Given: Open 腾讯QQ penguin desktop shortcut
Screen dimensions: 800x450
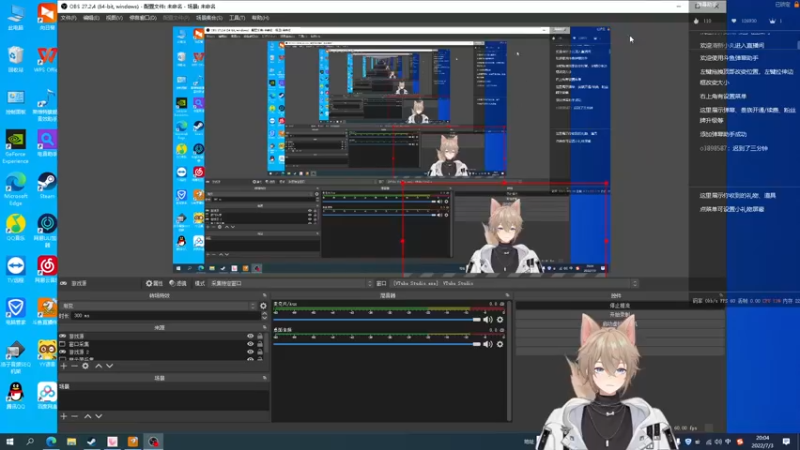Looking at the screenshot, I should [15, 396].
